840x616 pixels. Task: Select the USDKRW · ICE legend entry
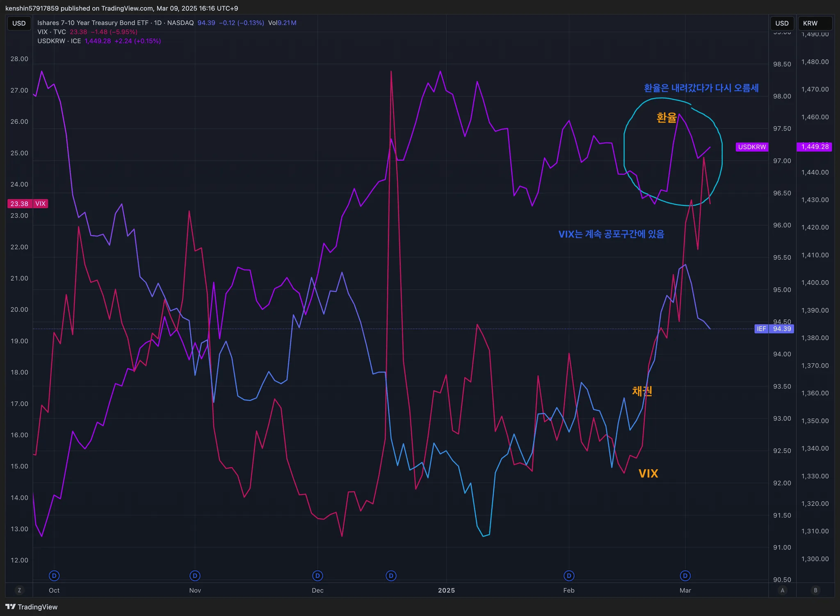tap(59, 41)
